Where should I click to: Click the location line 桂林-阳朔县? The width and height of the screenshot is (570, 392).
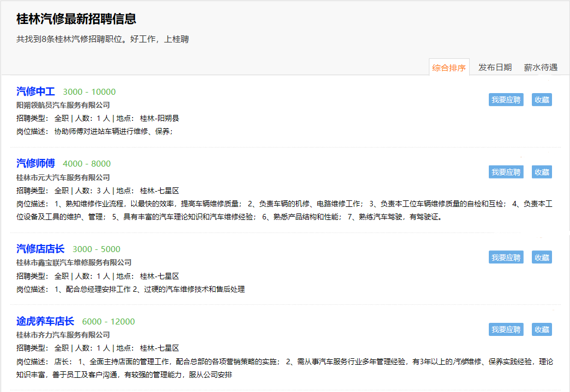pos(159,118)
